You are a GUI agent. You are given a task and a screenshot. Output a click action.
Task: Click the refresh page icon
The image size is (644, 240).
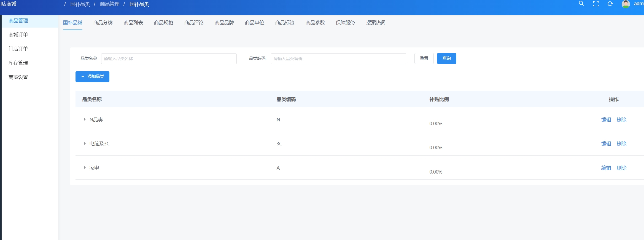[610, 4]
